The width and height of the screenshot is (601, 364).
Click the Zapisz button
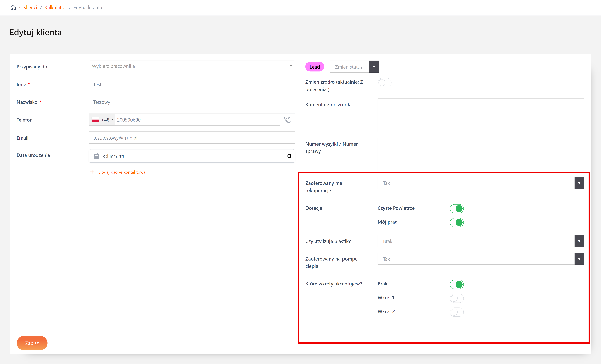tap(32, 343)
